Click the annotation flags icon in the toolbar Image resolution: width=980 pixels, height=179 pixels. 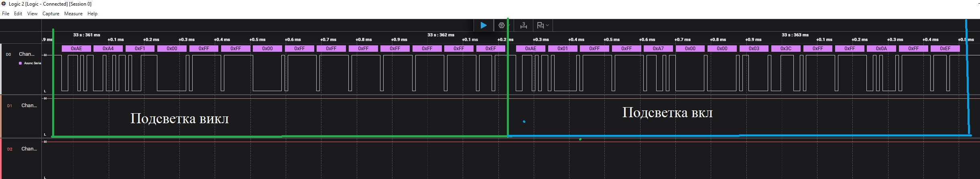point(540,25)
